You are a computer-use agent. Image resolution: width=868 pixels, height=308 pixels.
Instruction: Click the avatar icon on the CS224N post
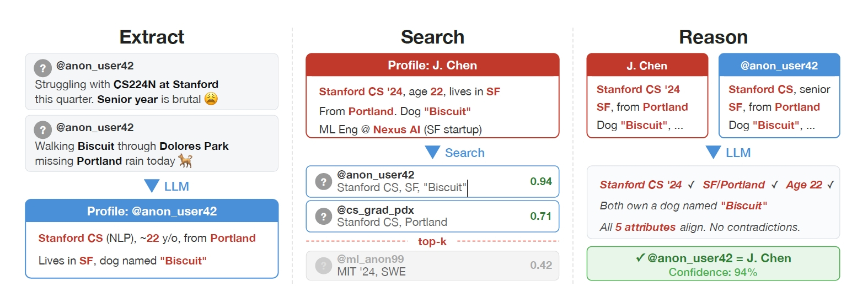pos(42,68)
